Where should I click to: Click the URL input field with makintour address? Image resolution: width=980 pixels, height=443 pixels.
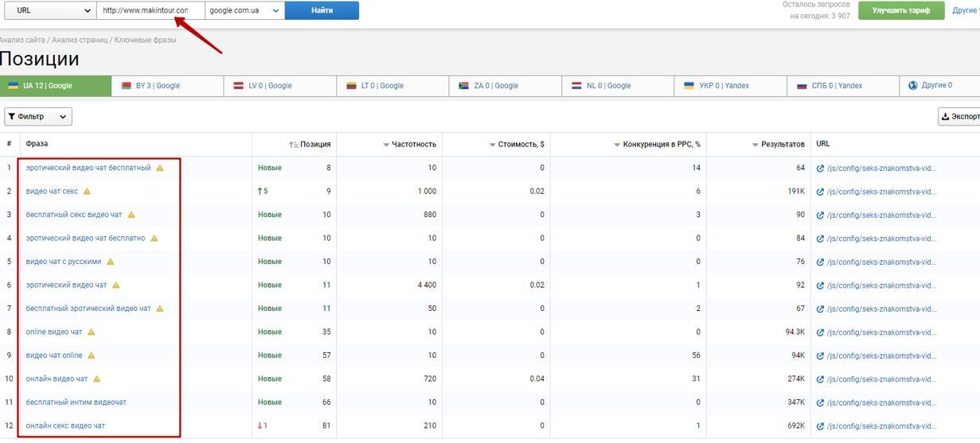pyautogui.click(x=150, y=10)
